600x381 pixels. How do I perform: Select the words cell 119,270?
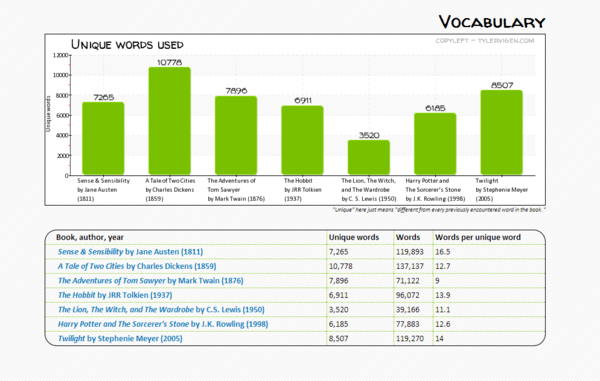[x=410, y=339]
